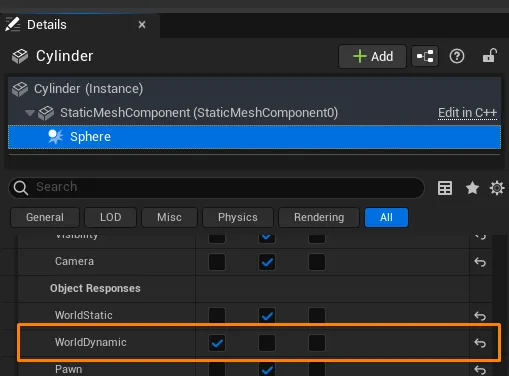Select the Rendering filter tab
This screenshot has height=376, width=509.
319,218
